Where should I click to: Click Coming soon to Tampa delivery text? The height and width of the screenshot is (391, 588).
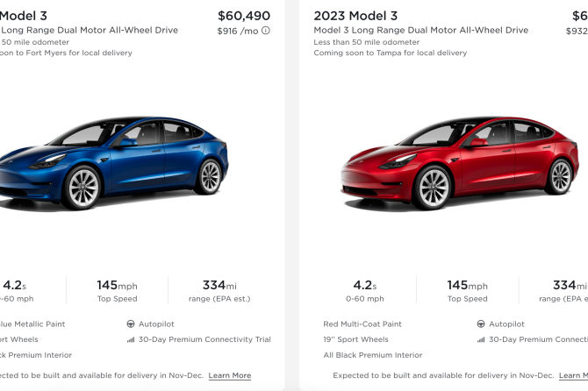390,53
